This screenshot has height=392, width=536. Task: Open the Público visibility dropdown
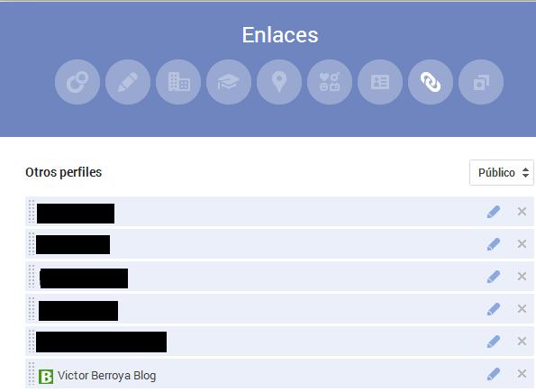[502, 172]
